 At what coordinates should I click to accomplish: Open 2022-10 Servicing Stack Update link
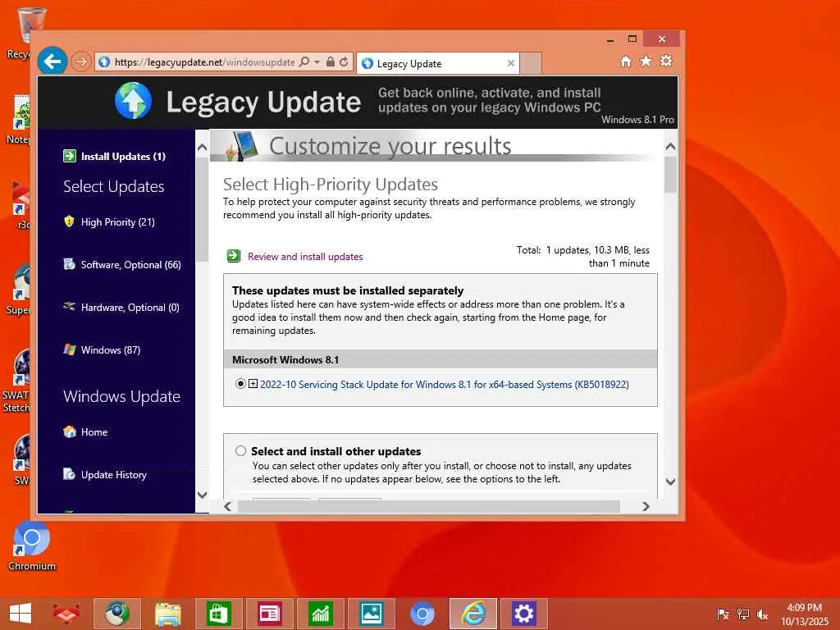[445, 385]
